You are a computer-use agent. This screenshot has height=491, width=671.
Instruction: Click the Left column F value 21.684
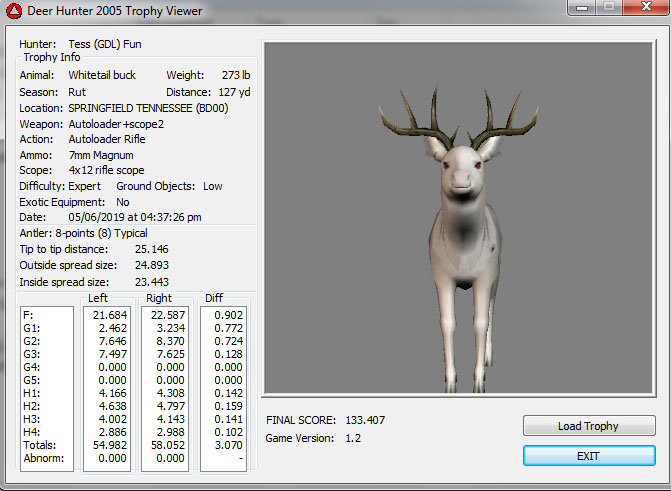point(111,316)
